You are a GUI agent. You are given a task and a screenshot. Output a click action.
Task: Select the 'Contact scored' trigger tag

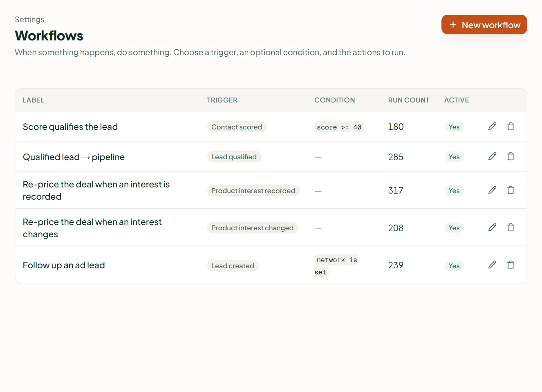coord(237,127)
